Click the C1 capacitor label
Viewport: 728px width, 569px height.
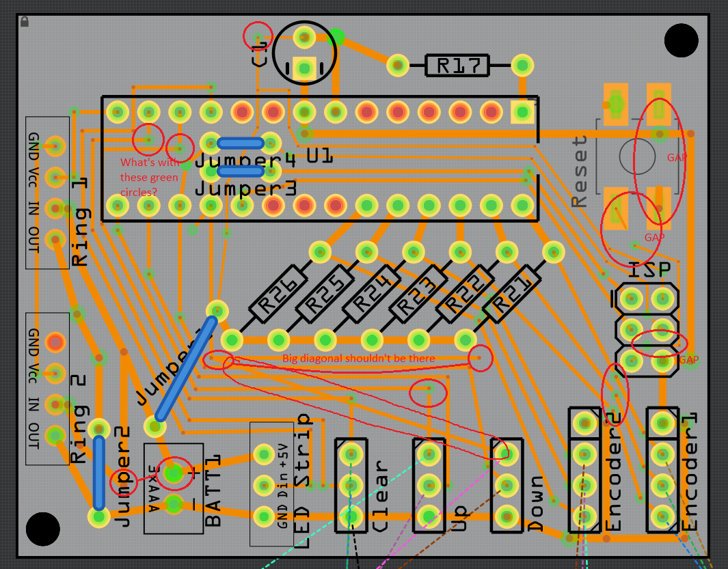(260, 54)
